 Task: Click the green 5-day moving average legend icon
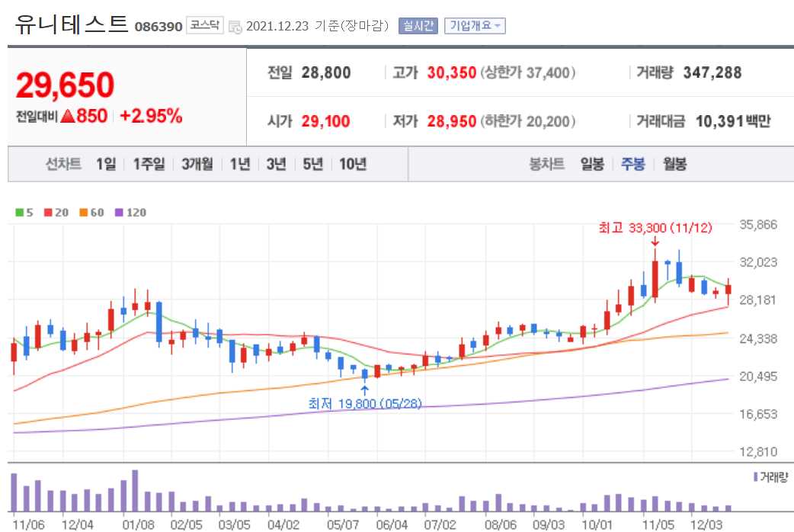(x=18, y=211)
